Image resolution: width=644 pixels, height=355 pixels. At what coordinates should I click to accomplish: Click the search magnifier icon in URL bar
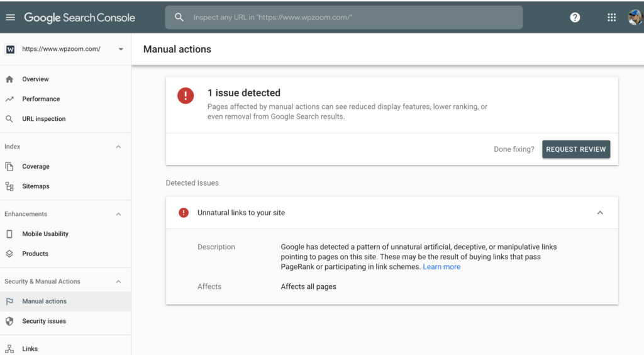(179, 17)
